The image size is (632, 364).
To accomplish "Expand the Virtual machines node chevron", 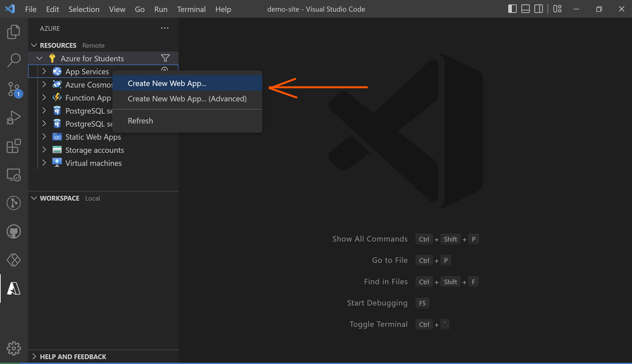I will click(x=44, y=163).
